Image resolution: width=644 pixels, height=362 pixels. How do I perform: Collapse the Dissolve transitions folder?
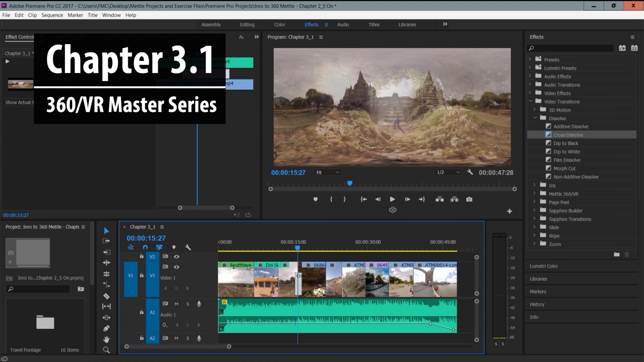[x=536, y=118]
